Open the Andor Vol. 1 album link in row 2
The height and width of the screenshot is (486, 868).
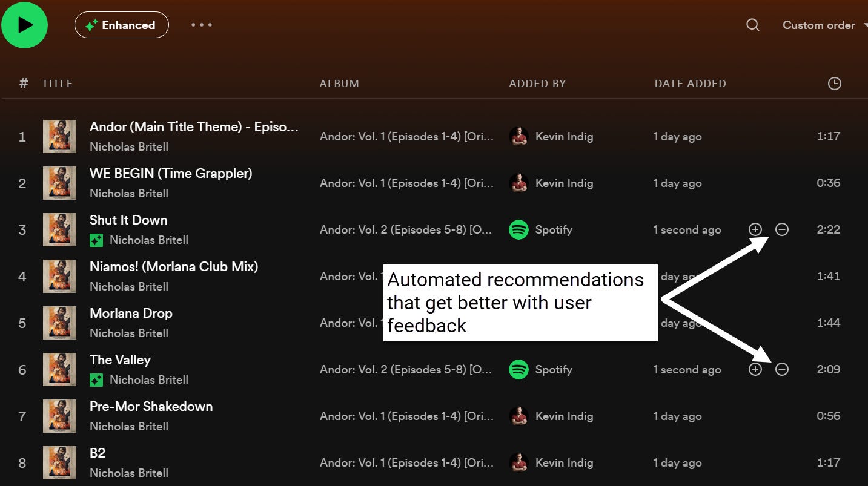click(406, 183)
